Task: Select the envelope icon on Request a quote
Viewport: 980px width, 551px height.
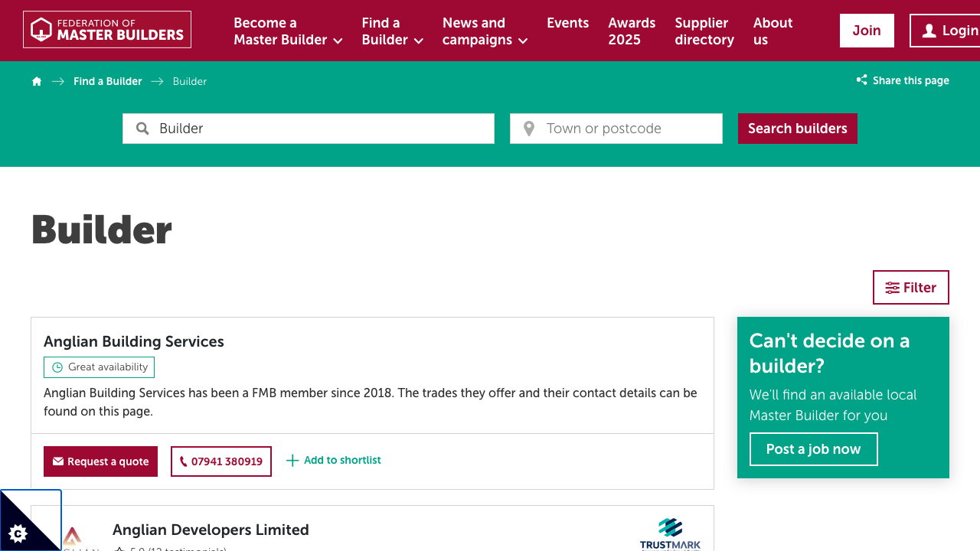Action: coord(57,461)
